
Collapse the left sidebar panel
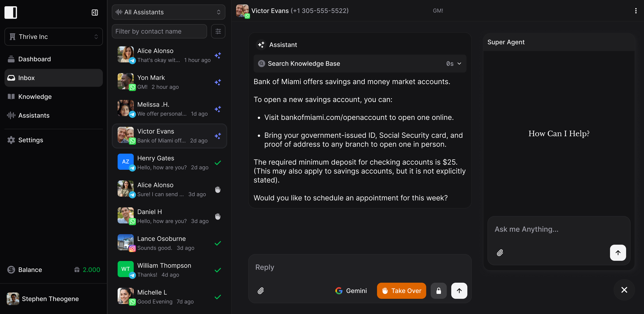coord(95,12)
